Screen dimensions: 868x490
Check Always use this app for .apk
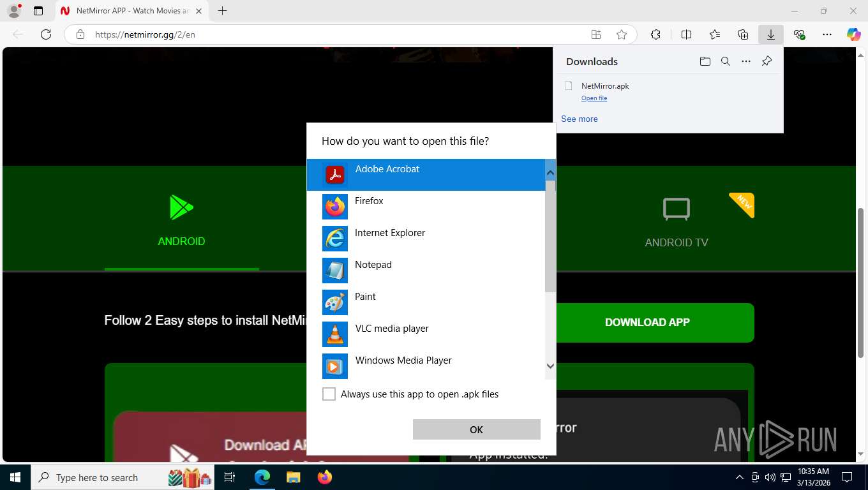point(329,394)
